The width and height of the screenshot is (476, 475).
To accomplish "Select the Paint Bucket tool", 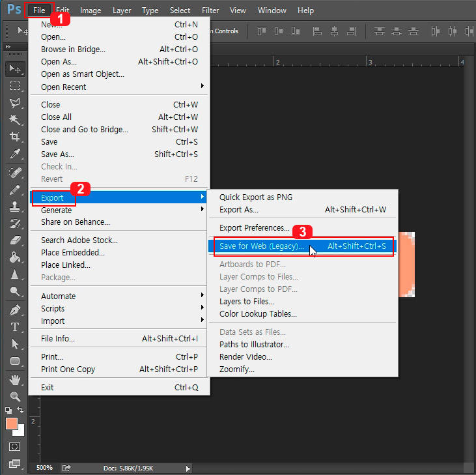I will click(x=15, y=257).
